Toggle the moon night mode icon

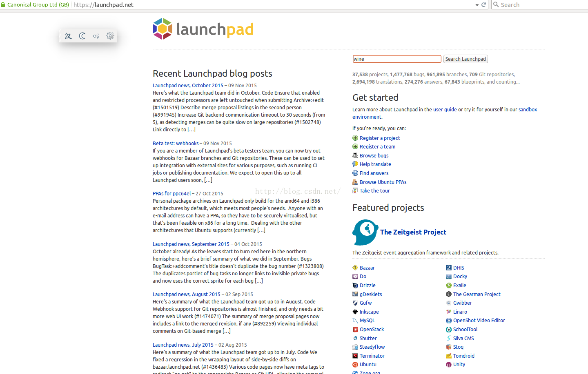click(x=82, y=36)
